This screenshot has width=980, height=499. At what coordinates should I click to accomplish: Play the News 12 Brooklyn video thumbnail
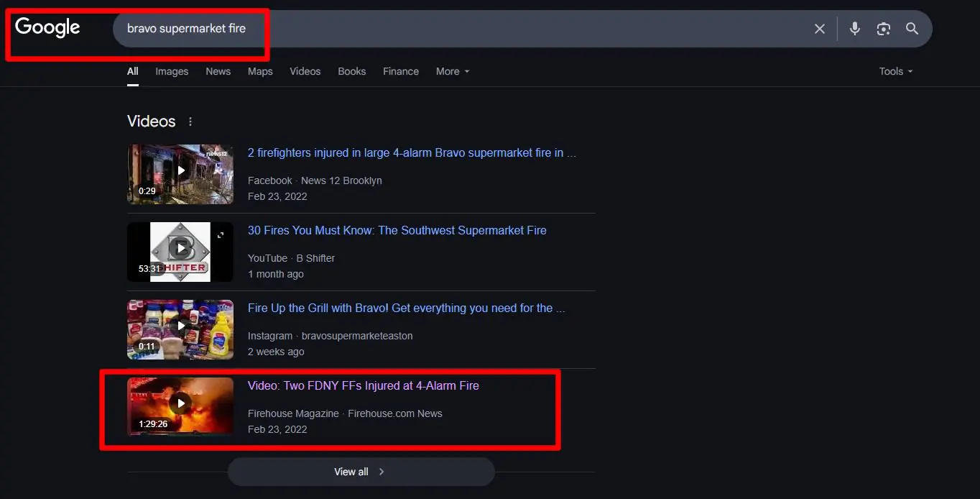click(180, 174)
